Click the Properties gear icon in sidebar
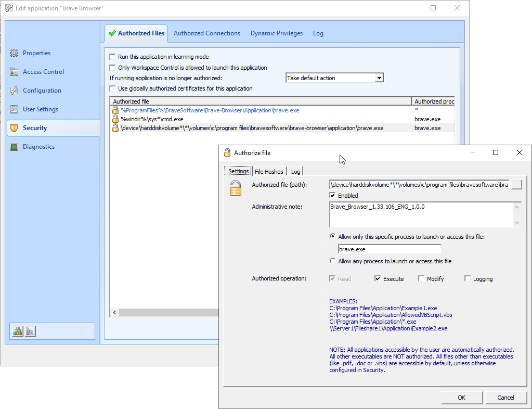532x409 pixels. click(14, 53)
